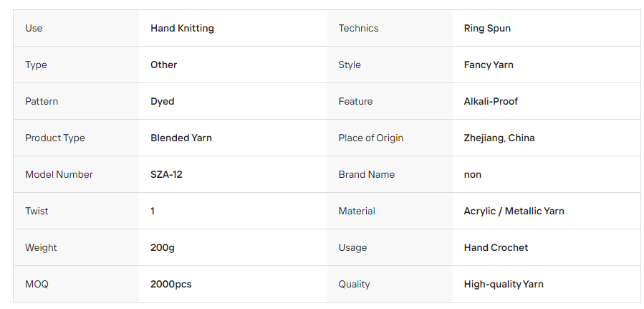644x309 pixels.
Task: Select the Alkali-Proof feature text
Action: (491, 102)
